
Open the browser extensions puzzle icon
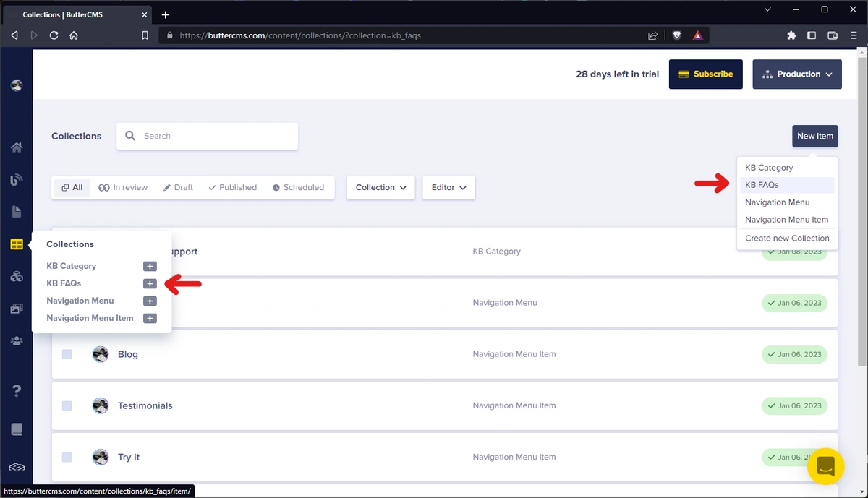[791, 35]
